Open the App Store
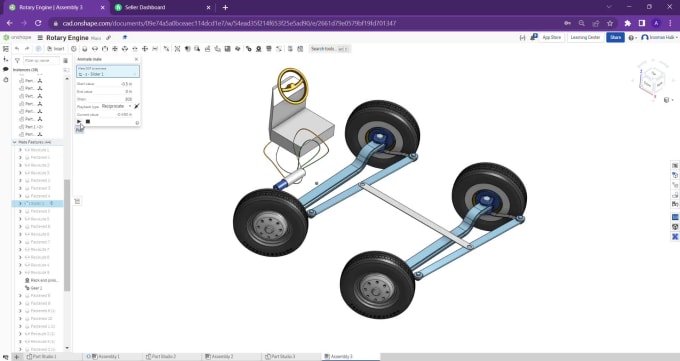 (547, 37)
